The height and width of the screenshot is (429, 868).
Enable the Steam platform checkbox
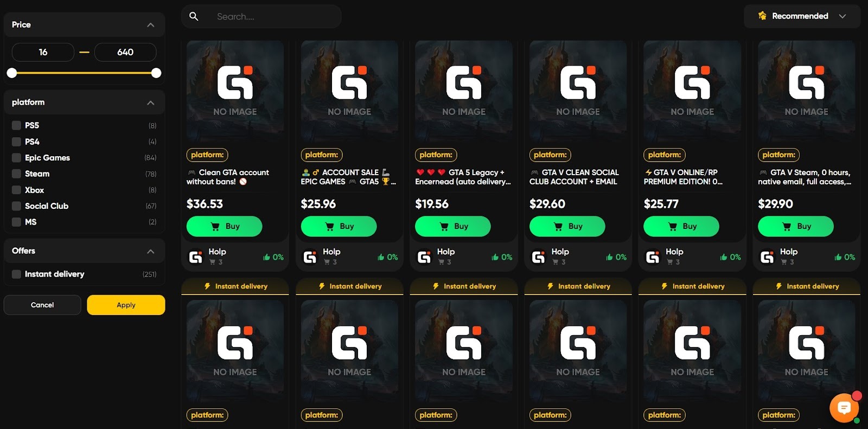tap(16, 174)
